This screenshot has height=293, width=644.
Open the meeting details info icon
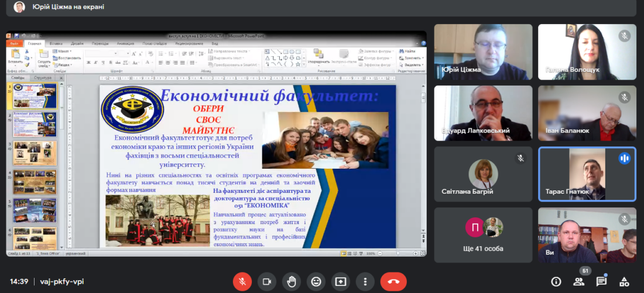pyautogui.click(x=556, y=281)
